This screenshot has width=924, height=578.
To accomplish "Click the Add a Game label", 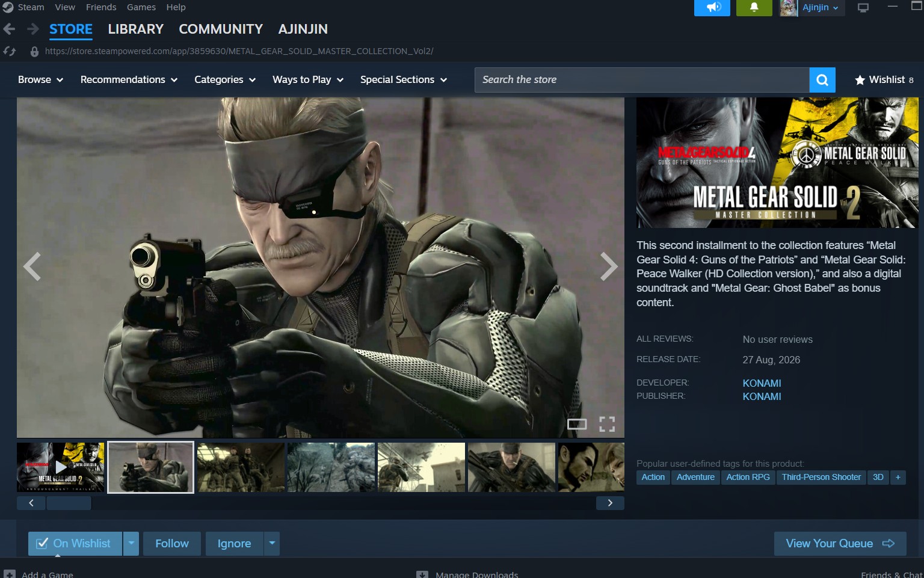I will [48, 574].
